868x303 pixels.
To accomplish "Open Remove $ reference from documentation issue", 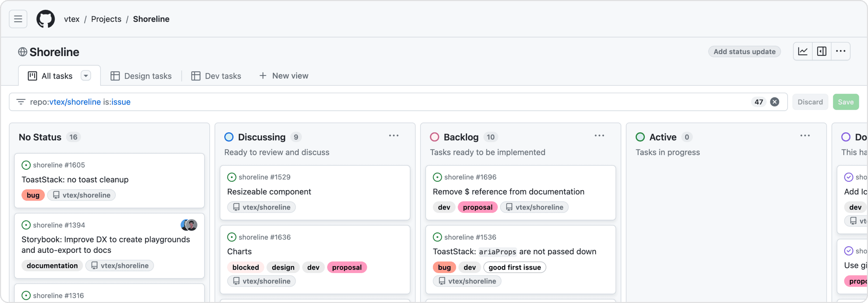I will point(508,192).
